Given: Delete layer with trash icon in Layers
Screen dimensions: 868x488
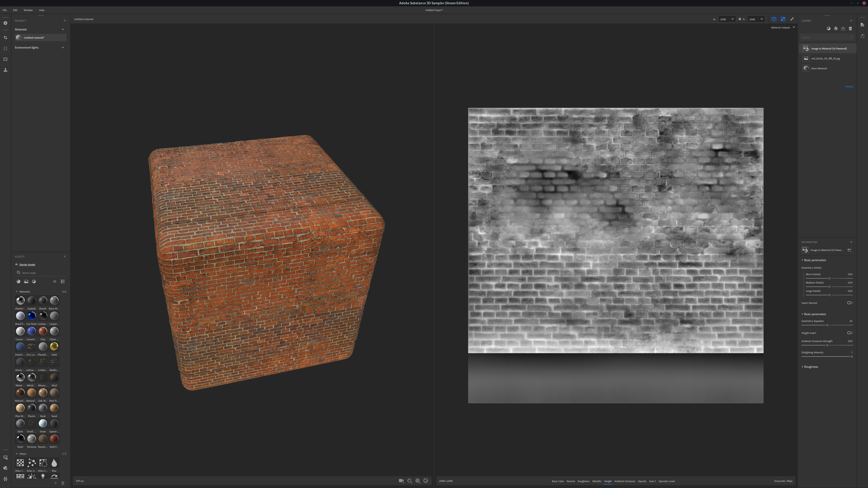Looking at the screenshot, I should pos(850,29).
